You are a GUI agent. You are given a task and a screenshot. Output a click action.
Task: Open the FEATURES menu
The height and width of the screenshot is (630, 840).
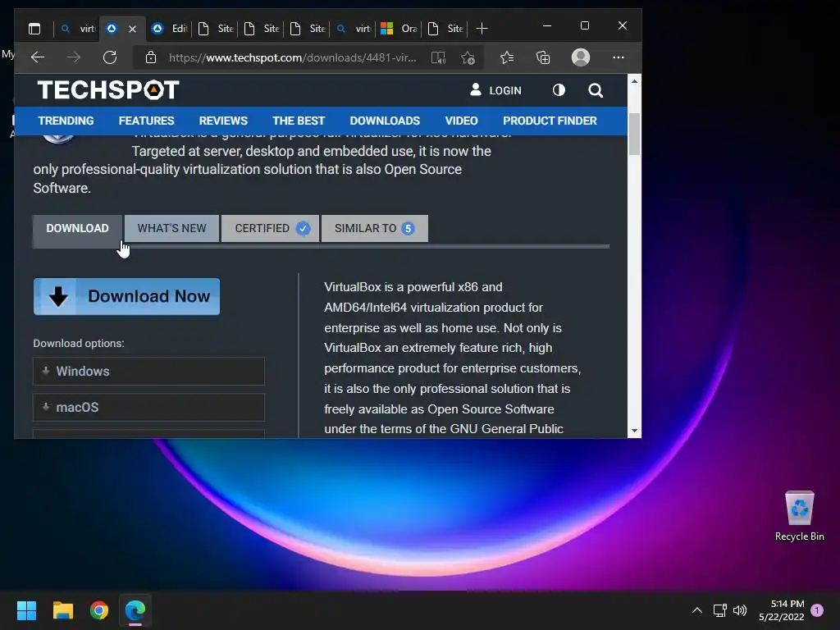(x=146, y=121)
